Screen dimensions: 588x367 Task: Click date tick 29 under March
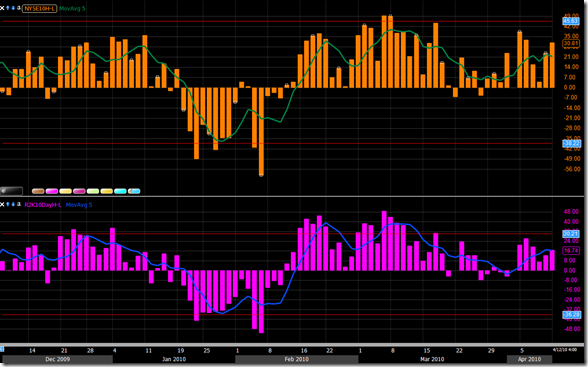[491, 351]
